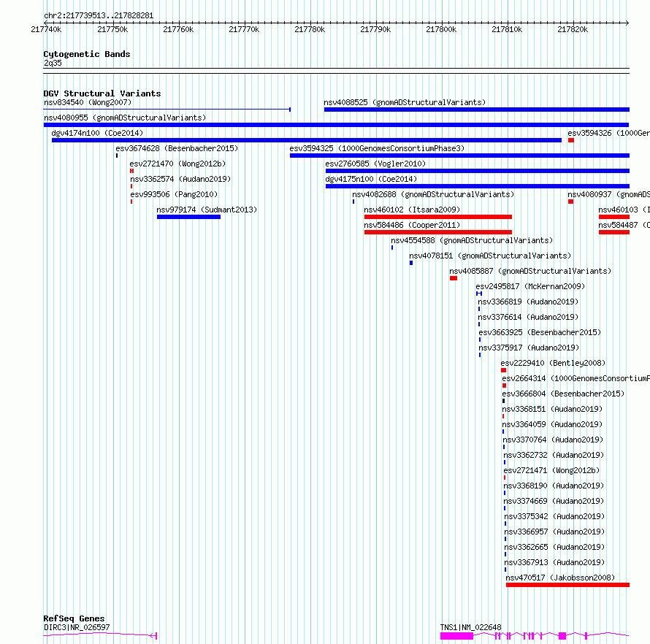Viewport: 650px width, 644px height.
Task: Open esv3663925 (Besenbacher2015) label
Action: tap(540, 332)
